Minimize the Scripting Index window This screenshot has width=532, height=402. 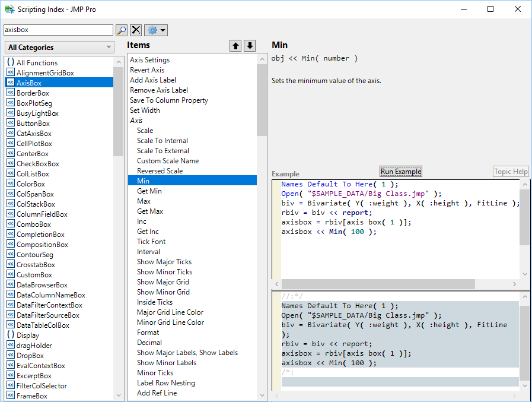click(464, 9)
